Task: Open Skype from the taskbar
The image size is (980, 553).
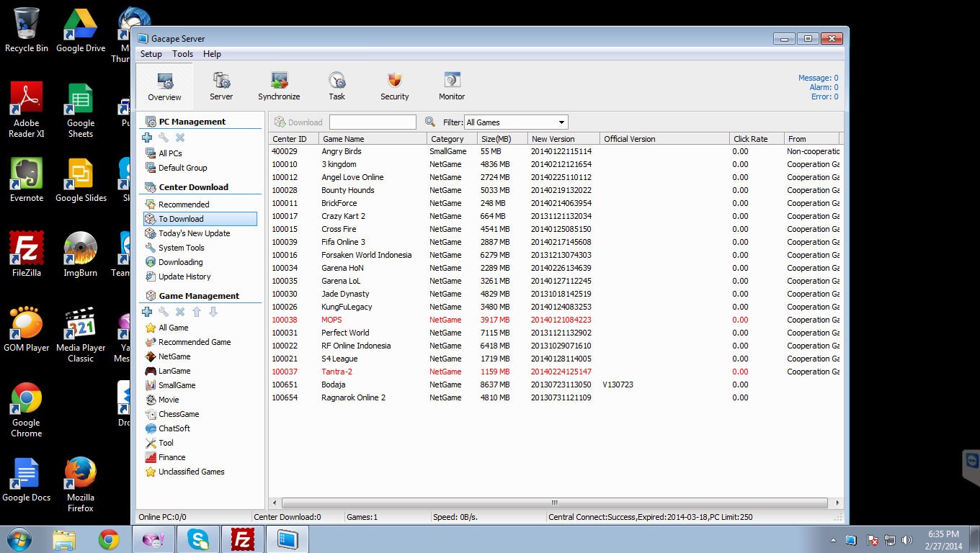Action: [198, 539]
